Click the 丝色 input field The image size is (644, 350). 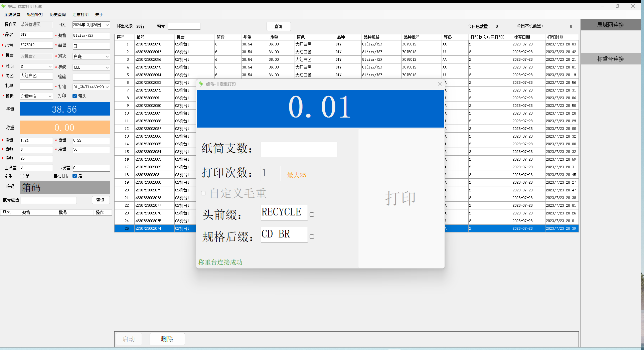(91, 46)
